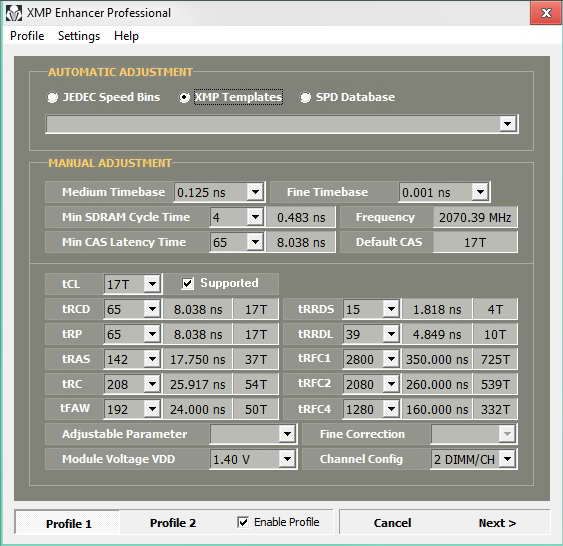The height and width of the screenshot is (546, 563).
Task: Click the tRC 25.917 ns value
Action: click(x=197, y=384)
